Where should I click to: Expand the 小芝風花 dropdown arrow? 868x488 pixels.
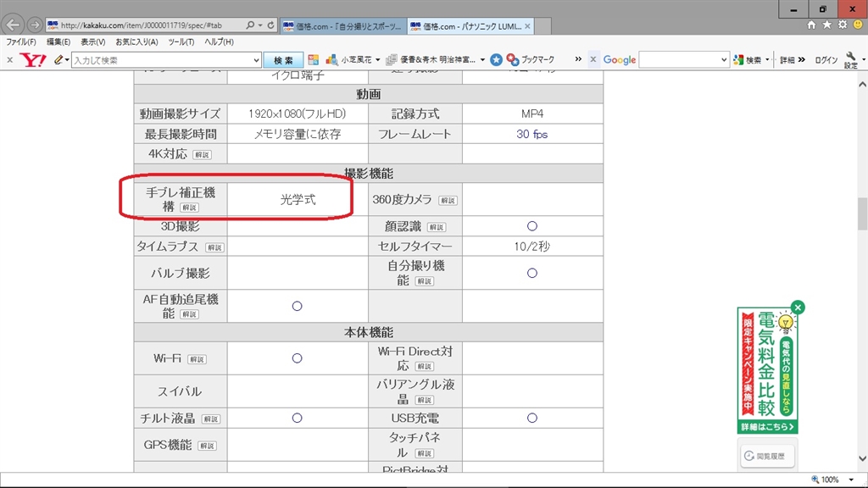377,60
